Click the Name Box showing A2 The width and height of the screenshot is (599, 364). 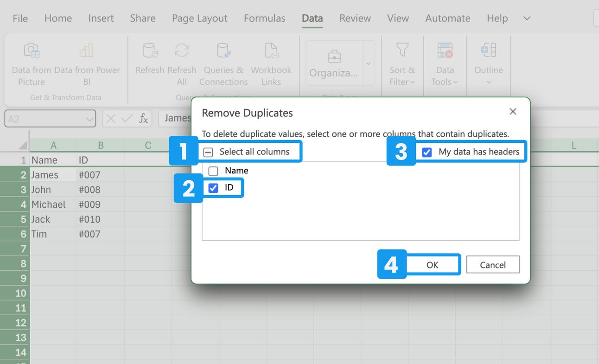click(50, 119)
